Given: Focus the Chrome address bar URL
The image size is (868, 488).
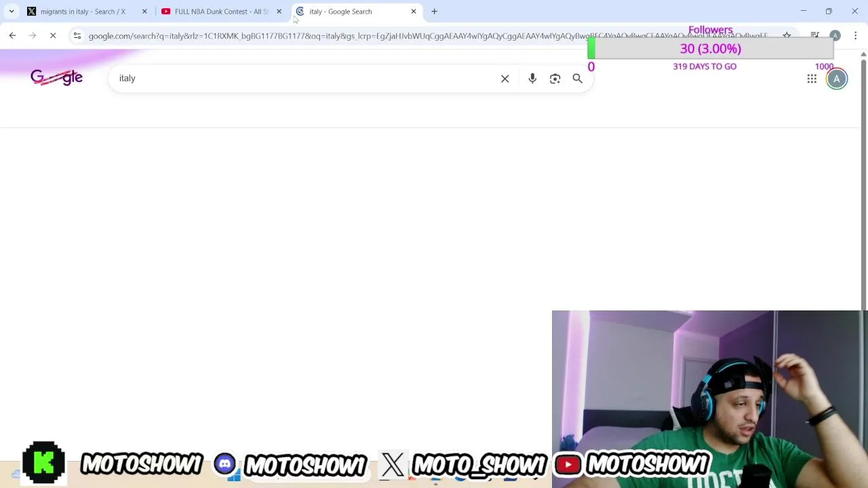Looking at the screenshot, I should tap(427, 35).
